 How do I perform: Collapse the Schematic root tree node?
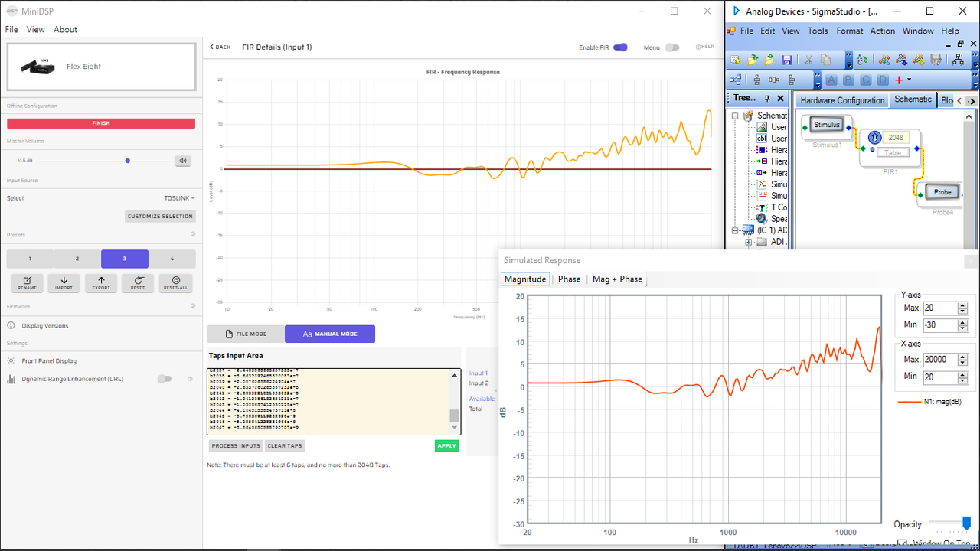coord(736,116)
